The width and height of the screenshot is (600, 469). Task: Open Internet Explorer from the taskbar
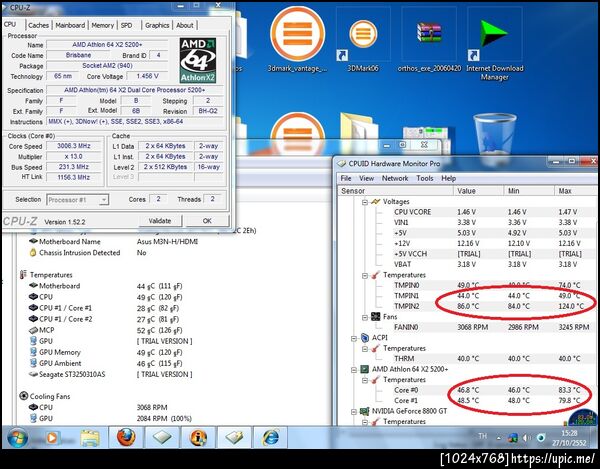(x=271, y=437)
